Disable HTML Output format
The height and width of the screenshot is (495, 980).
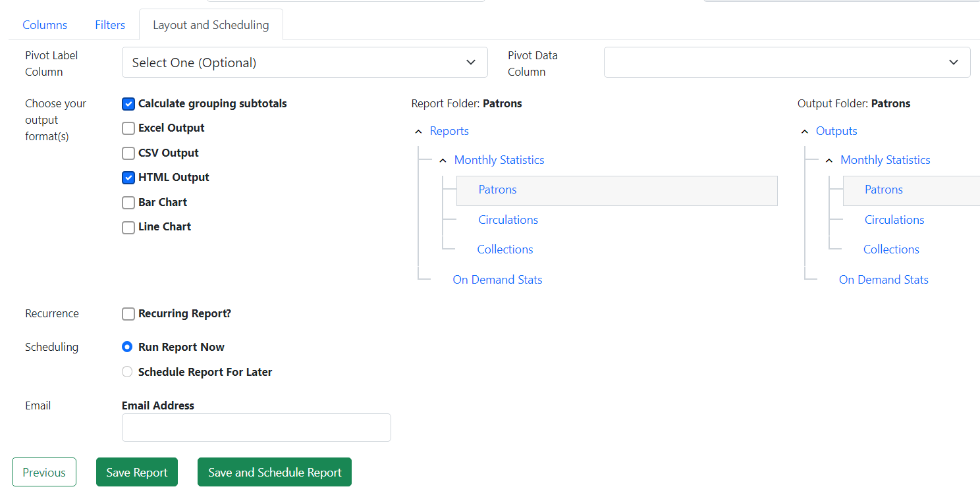coord(128,177)
